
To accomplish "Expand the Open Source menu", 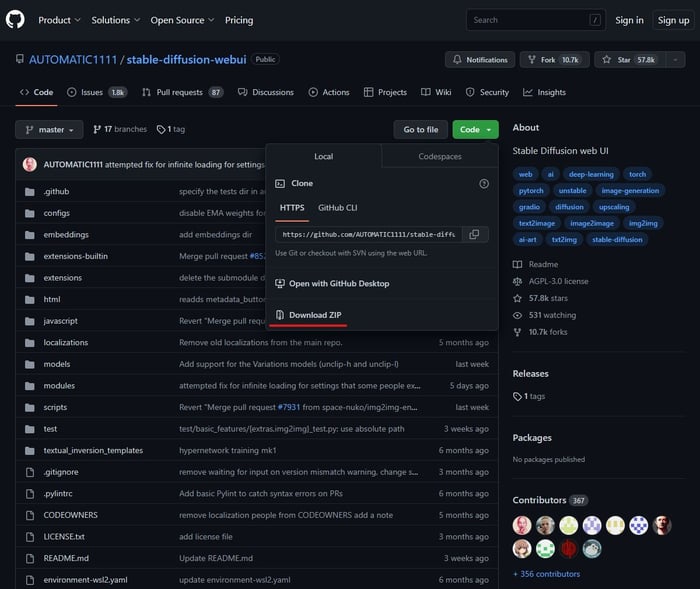I will click(182, 20).
